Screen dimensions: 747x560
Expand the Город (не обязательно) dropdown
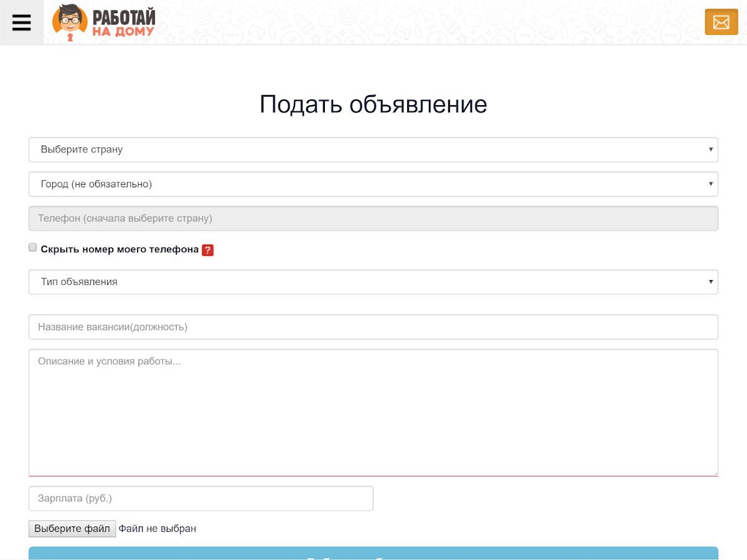374,184
